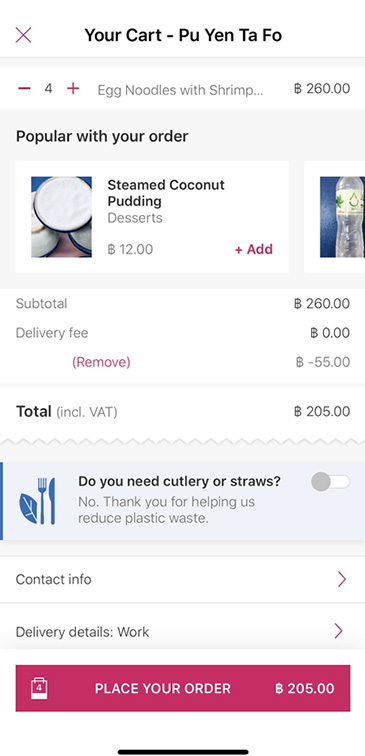Expand Delivery details with the chevron arrow
Image resolution: width=365 pixels, height=756 pixels.
click(x=338, y=631)
